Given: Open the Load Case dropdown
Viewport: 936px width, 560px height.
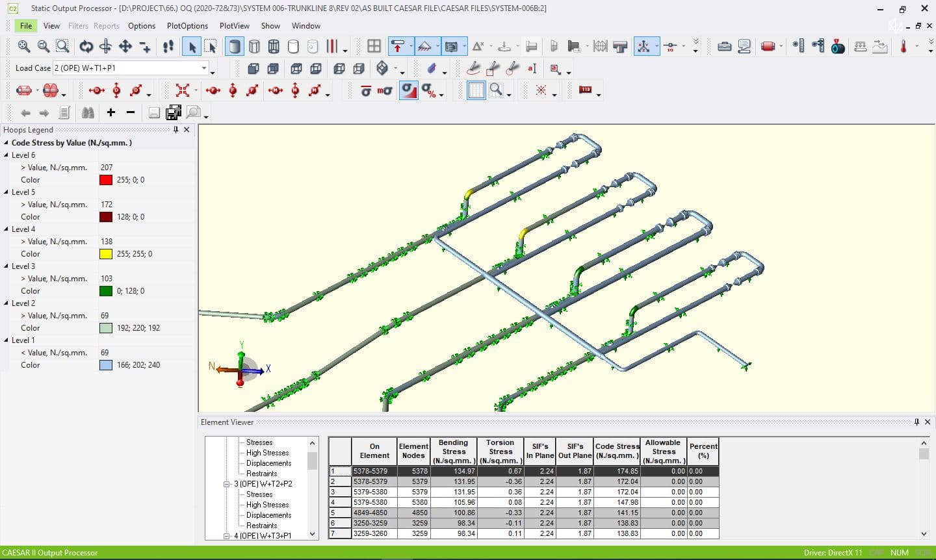Looking at the screenshot, I should (204, 68).
